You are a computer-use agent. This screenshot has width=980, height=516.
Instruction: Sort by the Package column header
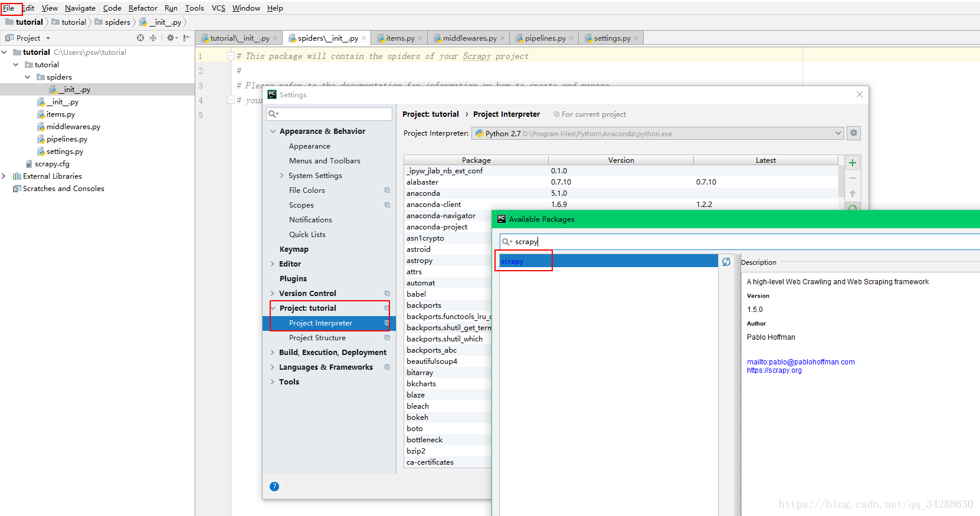pos(476,160)
